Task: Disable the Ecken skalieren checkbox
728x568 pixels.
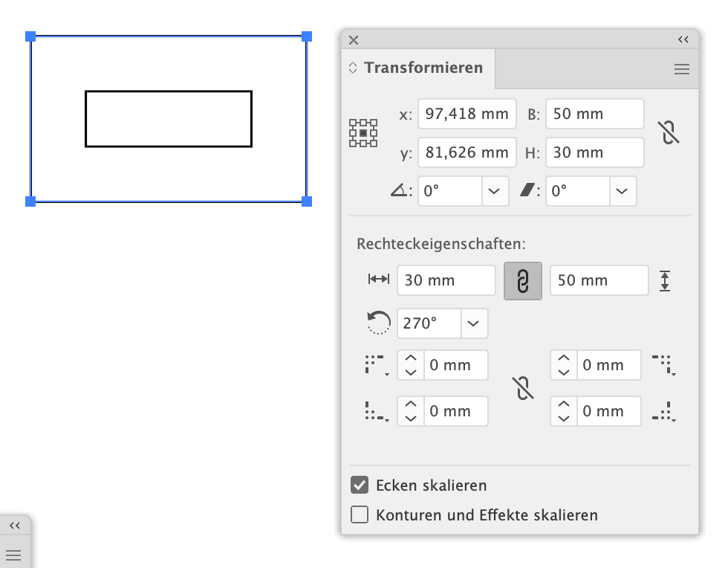Action: [x=360, y=485]
